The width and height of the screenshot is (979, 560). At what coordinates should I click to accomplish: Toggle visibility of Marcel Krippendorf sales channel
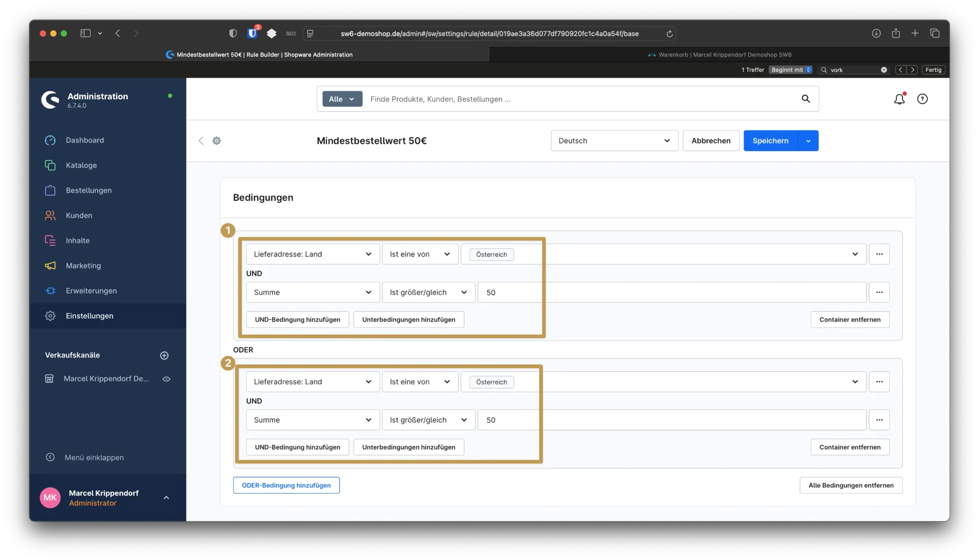coord(166,379)
